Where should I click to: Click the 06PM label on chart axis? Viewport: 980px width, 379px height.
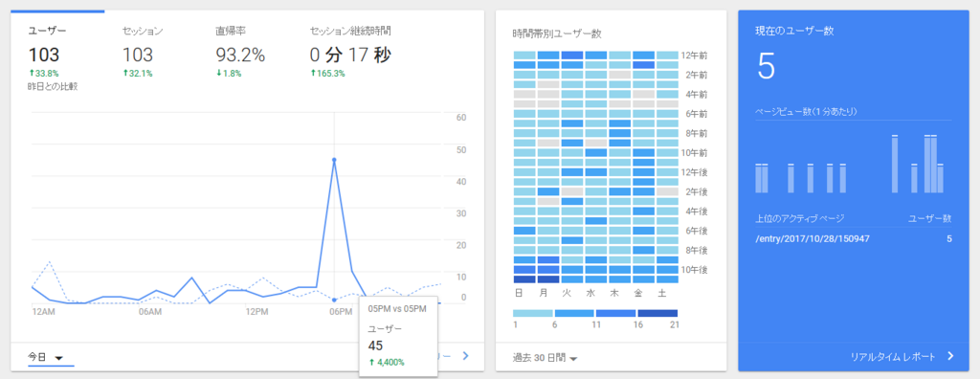(341, 311)
